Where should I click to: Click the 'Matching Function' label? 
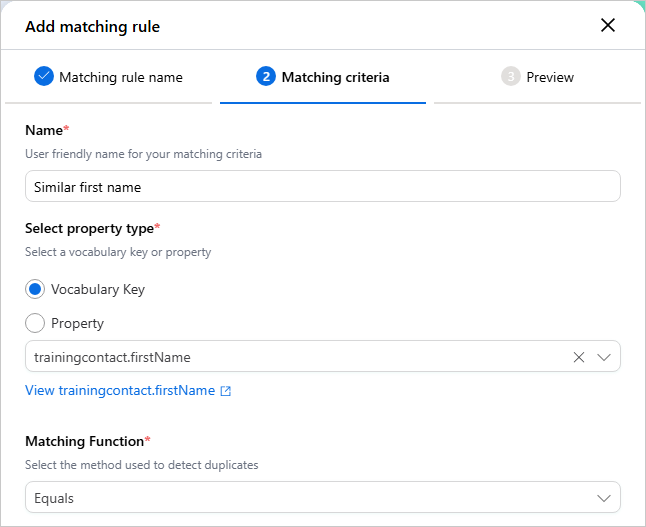[x=84, y=441]
